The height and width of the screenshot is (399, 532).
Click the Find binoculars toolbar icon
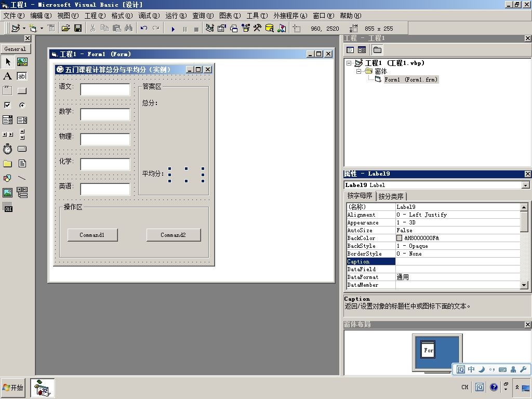coord(129,28)
